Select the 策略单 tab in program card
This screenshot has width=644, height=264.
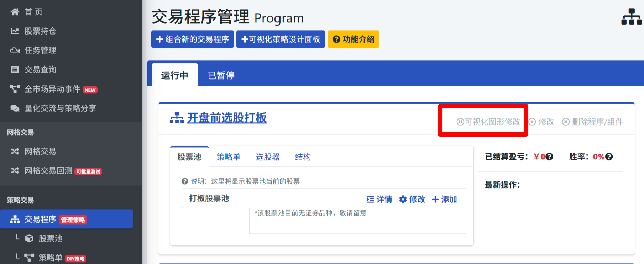tap(228, 157)
